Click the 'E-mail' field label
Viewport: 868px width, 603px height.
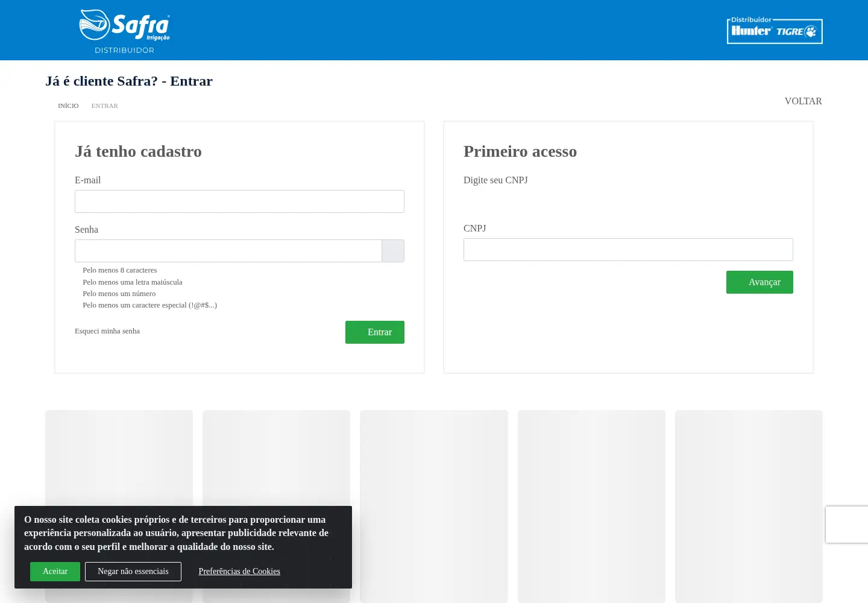[88, 180]
